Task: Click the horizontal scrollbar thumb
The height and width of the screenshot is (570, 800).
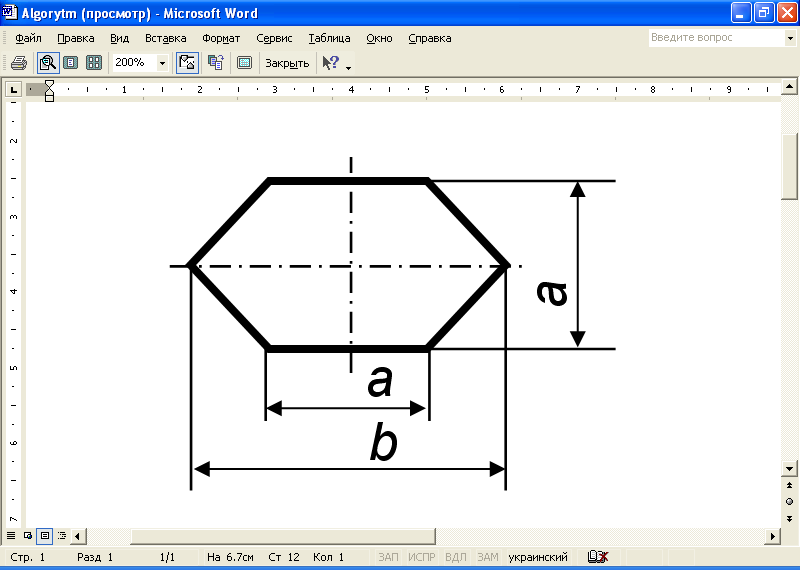Action: (283, 536)
